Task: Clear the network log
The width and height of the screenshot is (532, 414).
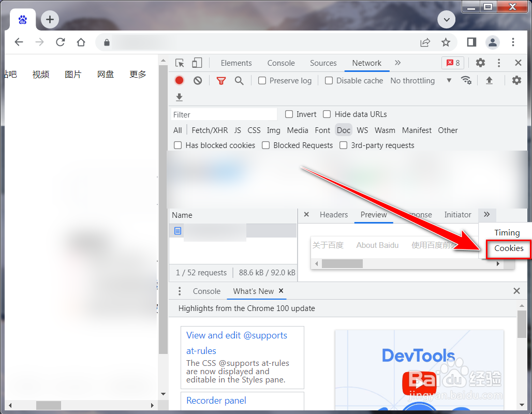Action: click(x=198, y=80)
